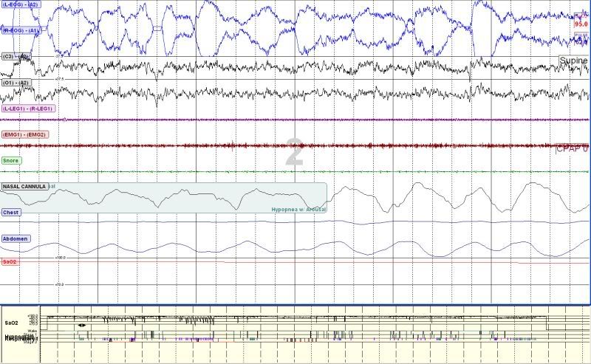The image size is (591, 364).
Task: Click the Snore channel label
Action: pyautogui.click(x=11, y=160)
